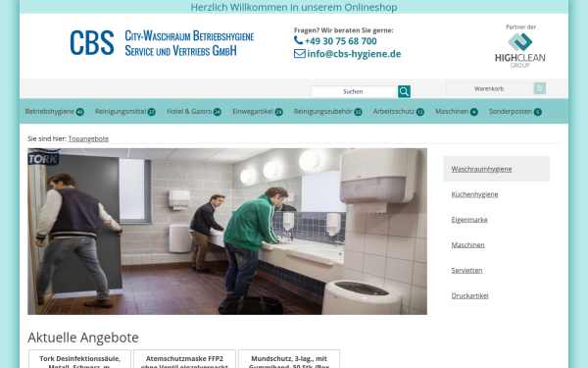The height and width of the screenshot is (368, 588).
Task: Open the Reinigungszubehör menu
Action: 327,112
